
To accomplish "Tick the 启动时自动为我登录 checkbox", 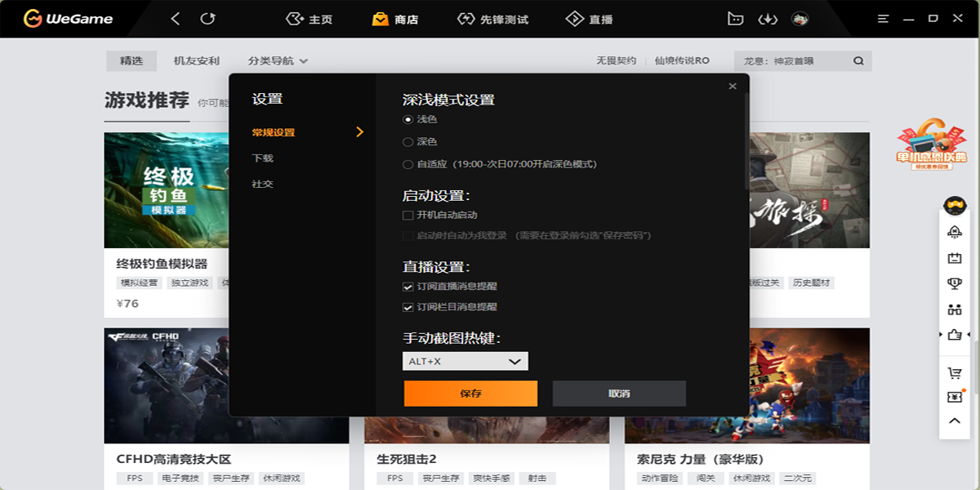I will 408,236.
